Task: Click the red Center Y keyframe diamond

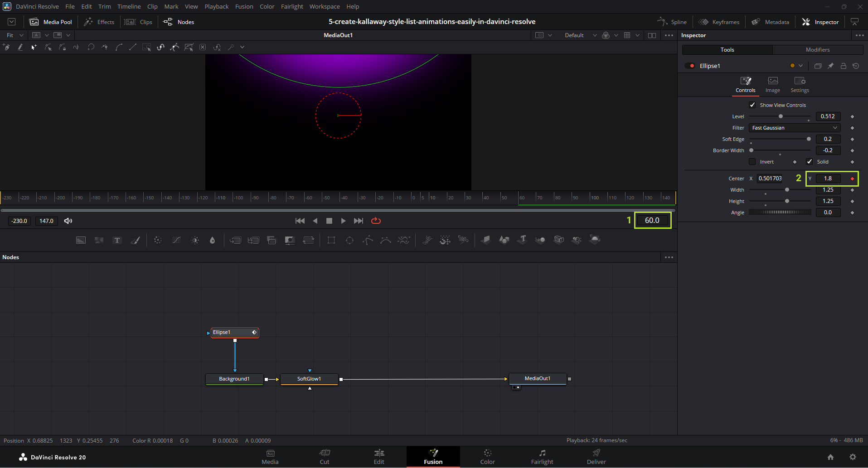Action: click(x=852, y=179)
